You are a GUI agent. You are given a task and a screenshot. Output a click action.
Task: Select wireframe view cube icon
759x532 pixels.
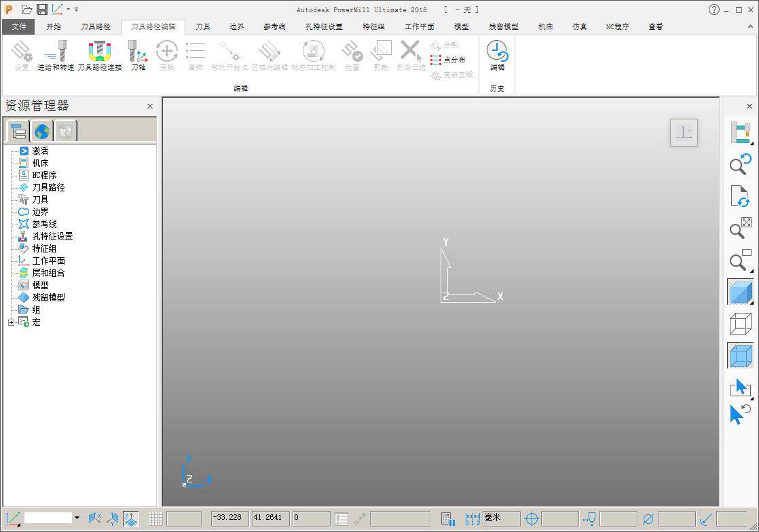coord(740,323)
